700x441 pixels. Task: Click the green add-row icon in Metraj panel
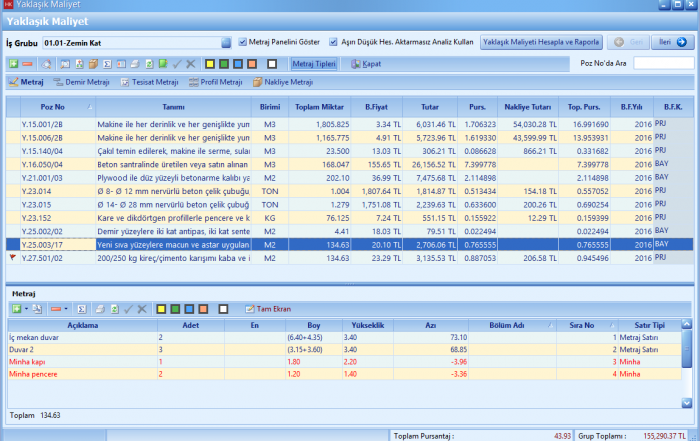15,309
